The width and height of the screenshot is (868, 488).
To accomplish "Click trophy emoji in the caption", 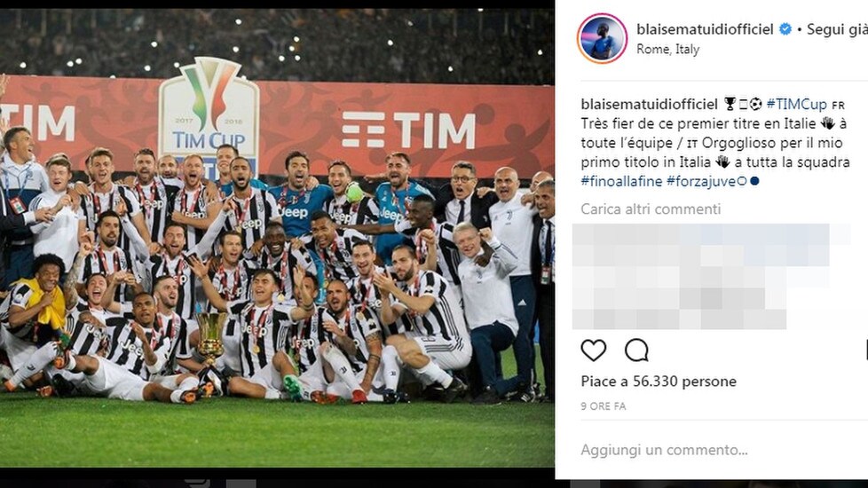I will pos(730,104).
